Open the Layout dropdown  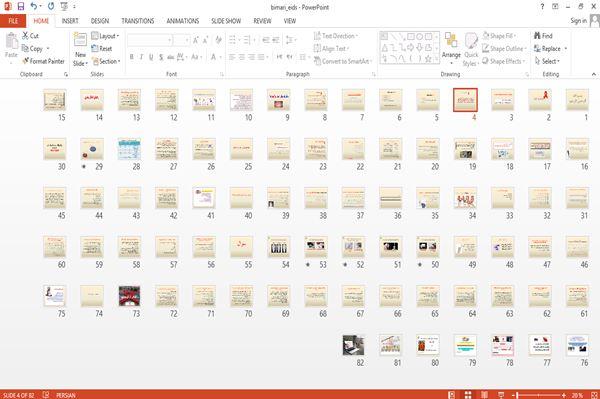click(105, 36)
